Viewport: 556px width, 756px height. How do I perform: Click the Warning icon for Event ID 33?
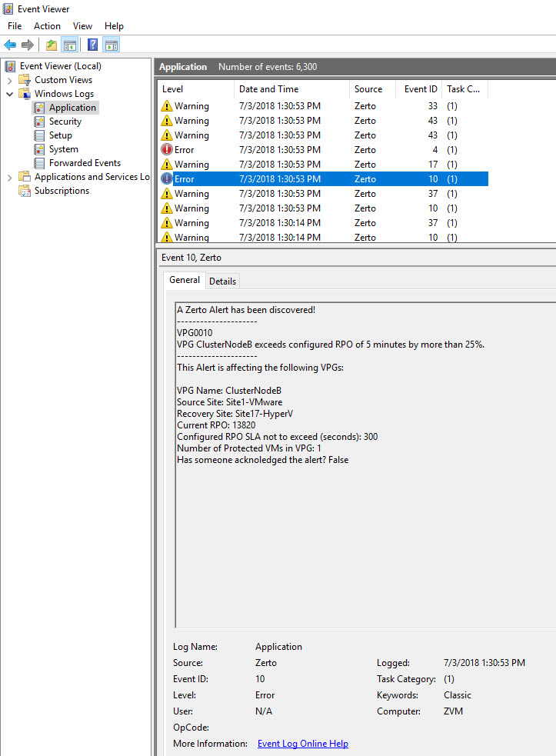[166, 106]
